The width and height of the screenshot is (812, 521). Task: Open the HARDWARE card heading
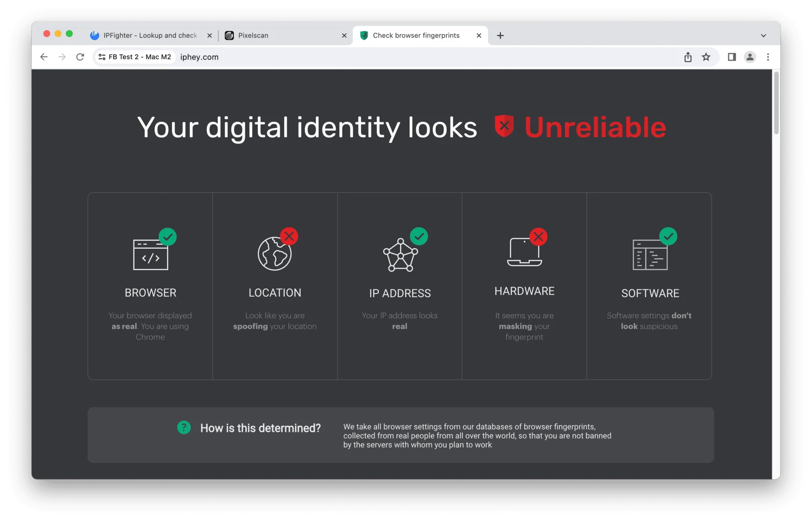coord(524,291)
